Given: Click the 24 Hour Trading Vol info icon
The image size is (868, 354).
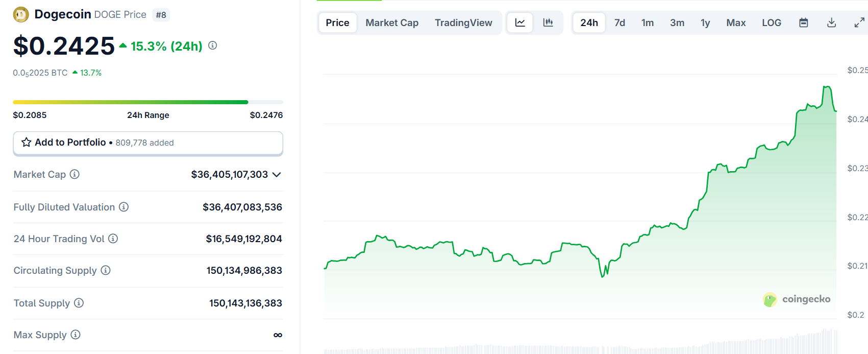Looking at the screenshot, I should pos(113,239).
